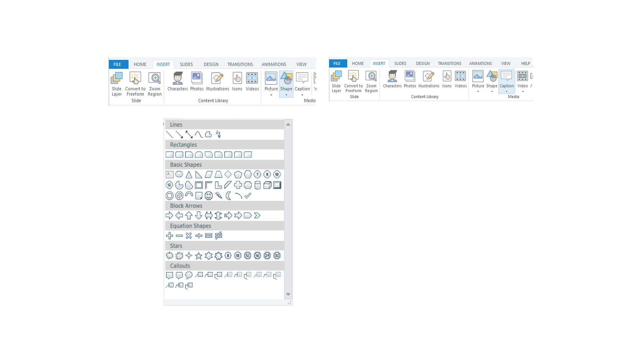Open the Video dropdown beside highlighted Caption

point(522,82)
